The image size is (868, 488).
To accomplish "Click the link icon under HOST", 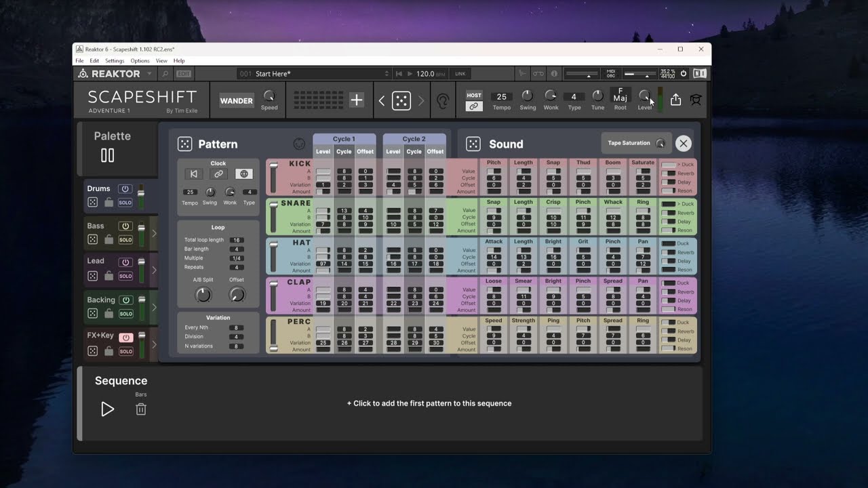I will [474, 106].
